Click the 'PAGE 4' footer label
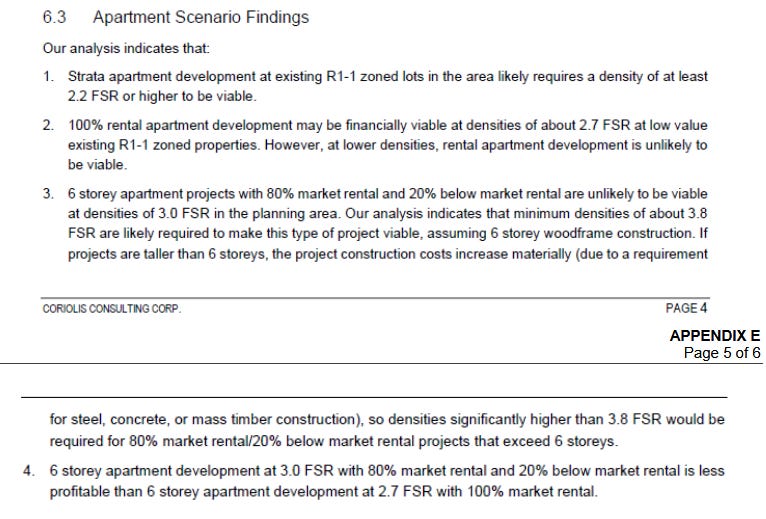This screenshot has width=766, height=519. (686, 308)
